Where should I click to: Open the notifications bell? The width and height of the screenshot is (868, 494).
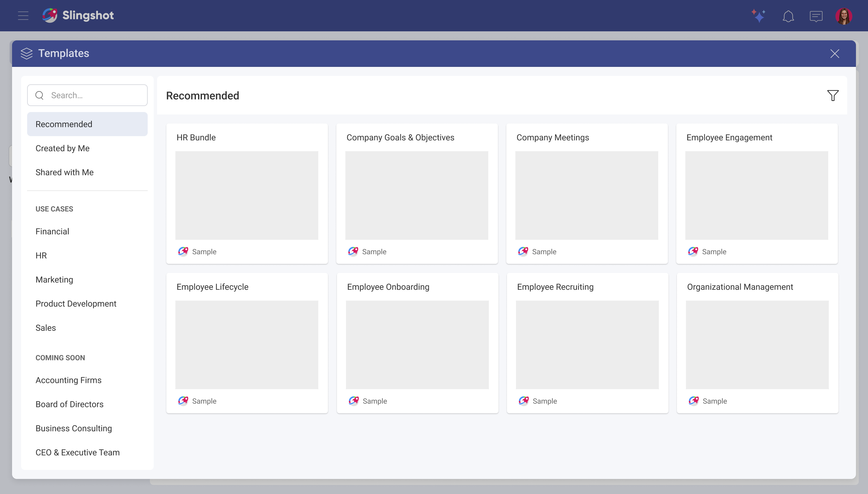788,16
